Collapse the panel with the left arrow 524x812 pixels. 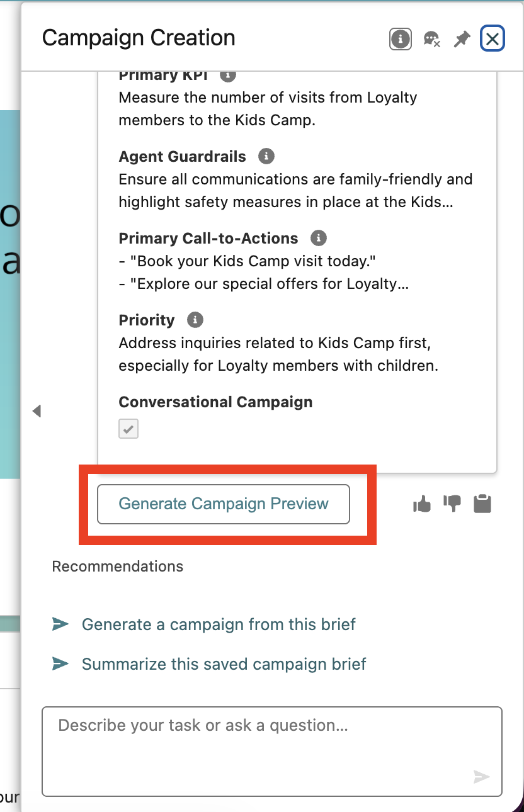(x=37, y=411)
